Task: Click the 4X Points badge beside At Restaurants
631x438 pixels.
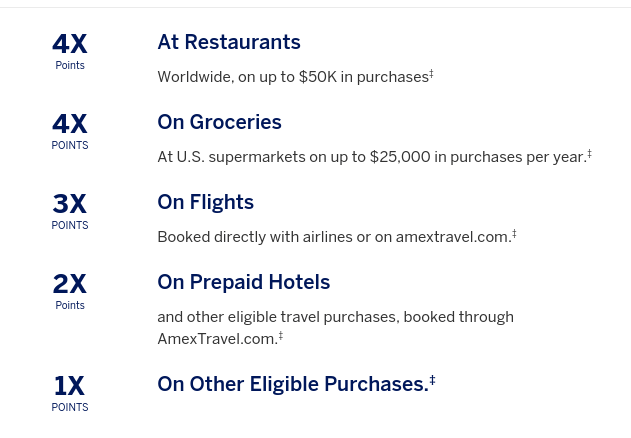Action: pyautogui.click(x=70, y=50)
